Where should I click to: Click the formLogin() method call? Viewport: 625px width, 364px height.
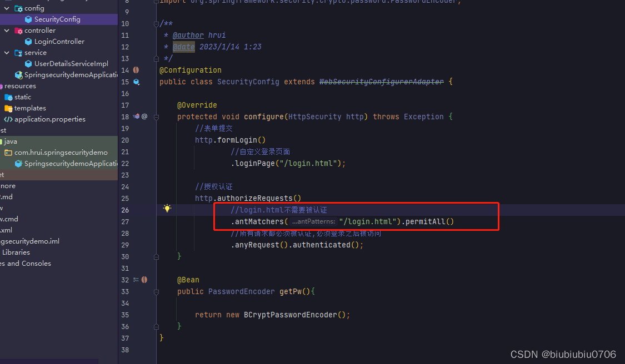(x=242, y=140)
